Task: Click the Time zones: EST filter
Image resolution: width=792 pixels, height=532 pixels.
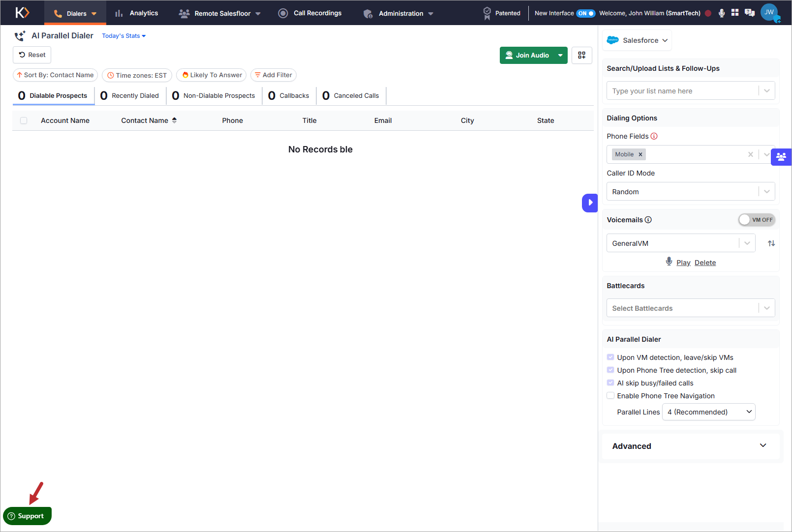Action: (x=137, y=75)
